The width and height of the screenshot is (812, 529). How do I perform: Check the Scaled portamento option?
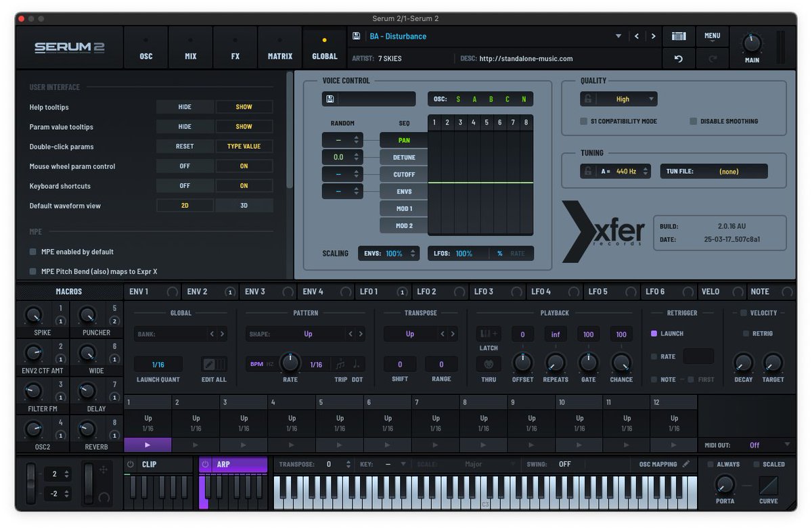pyautogui.click(x=755, y=464)
